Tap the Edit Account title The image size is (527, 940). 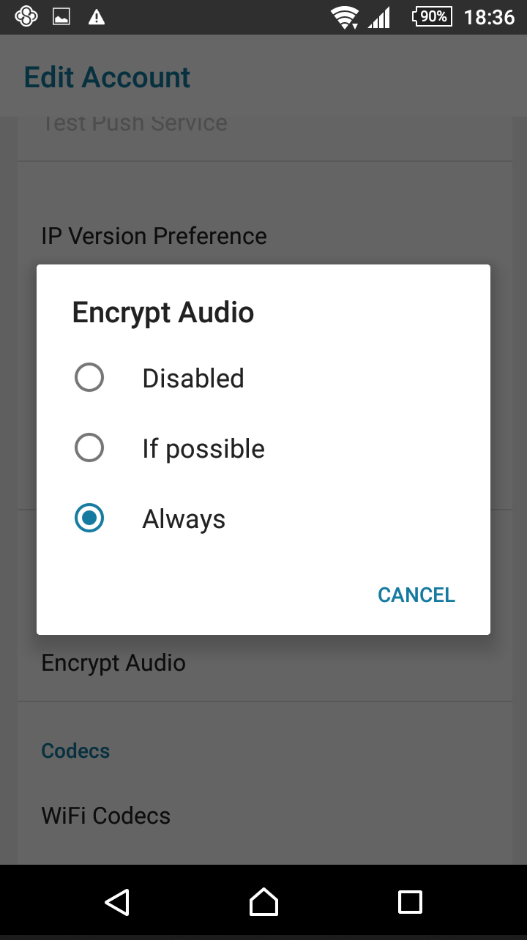tap(107, 77)
